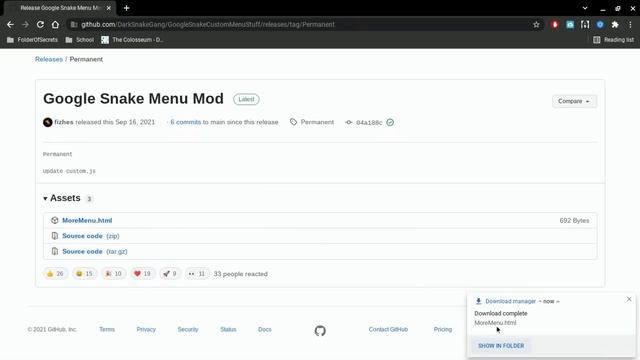Click Show in Folder button
Screen dimensions: 640x360
[x=501, y=346]
